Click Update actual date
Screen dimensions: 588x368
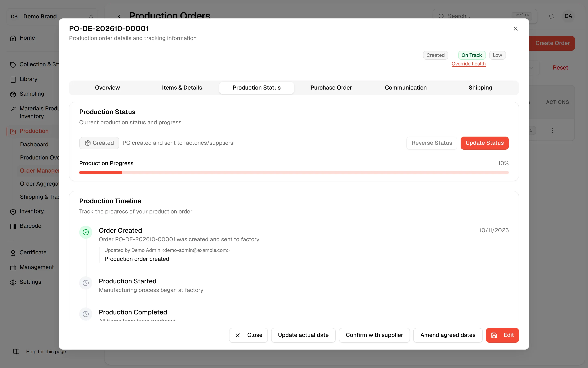(303, 335)
